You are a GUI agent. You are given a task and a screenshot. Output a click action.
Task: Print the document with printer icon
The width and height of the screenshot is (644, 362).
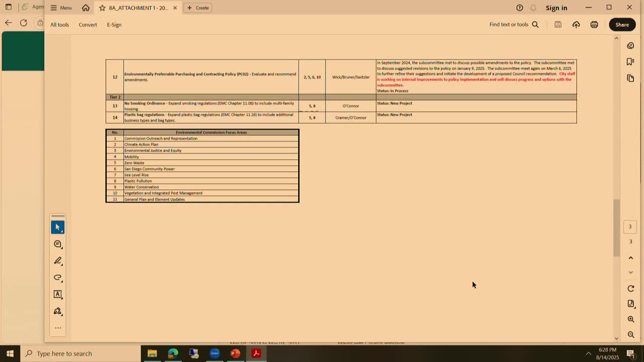[594, 25]
